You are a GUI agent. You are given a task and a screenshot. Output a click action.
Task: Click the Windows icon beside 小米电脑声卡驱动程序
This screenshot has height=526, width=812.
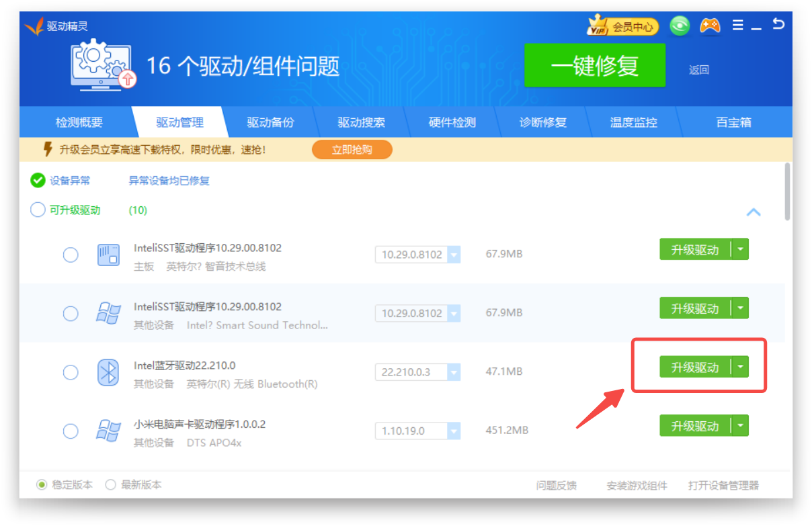click(108, 431)
